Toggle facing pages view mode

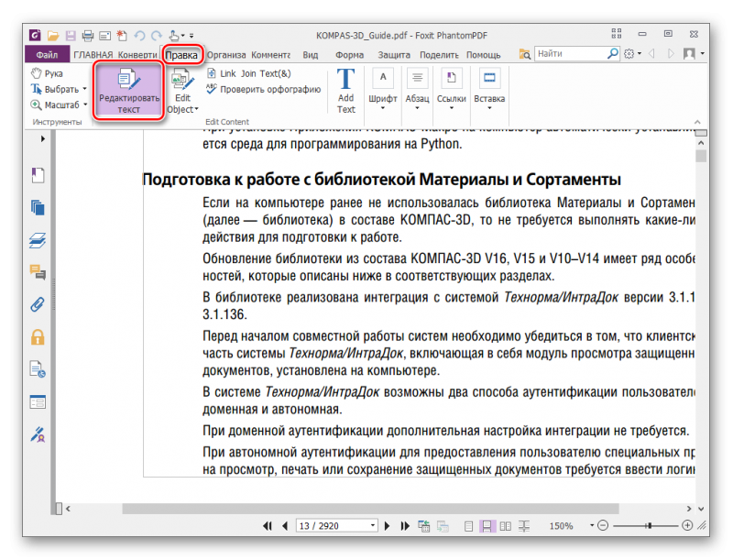point(506,526)
